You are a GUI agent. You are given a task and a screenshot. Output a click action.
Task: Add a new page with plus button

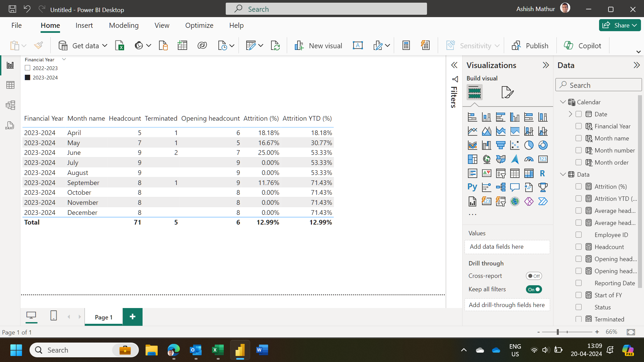pos(132,317)
